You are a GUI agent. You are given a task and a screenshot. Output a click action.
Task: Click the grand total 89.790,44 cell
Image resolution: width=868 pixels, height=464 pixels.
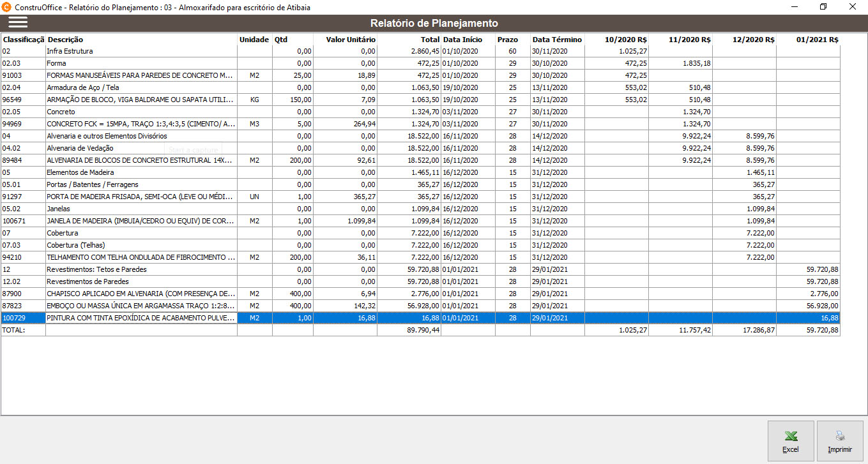click(x=409, y=330)
